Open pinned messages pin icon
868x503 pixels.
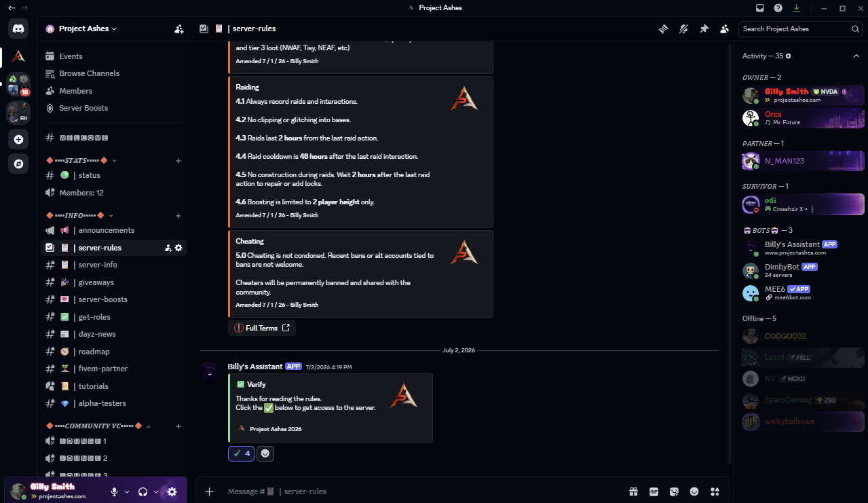[704, 29]
